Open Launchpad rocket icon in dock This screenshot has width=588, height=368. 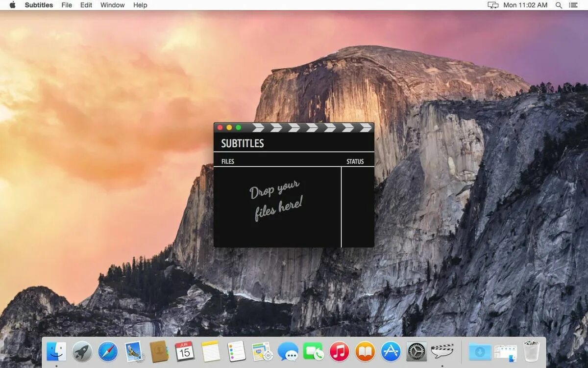pyautogui.click(x=82, y=351)
